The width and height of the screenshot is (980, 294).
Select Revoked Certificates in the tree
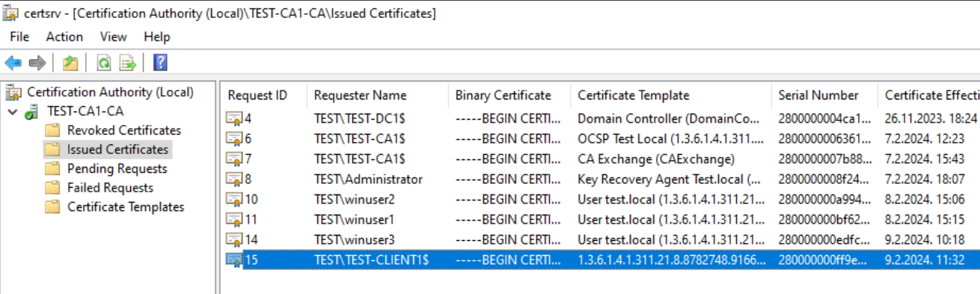[x=124, y=130]
